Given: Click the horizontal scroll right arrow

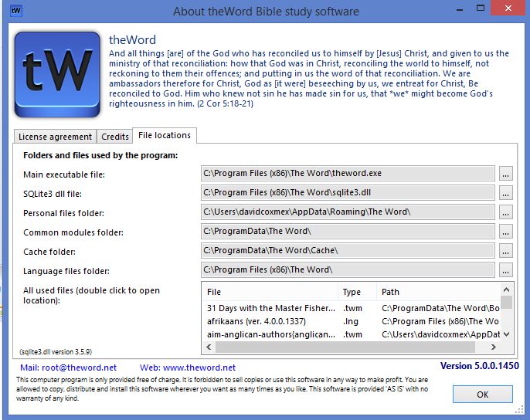Looking at the screenshot, I should 494,347.
